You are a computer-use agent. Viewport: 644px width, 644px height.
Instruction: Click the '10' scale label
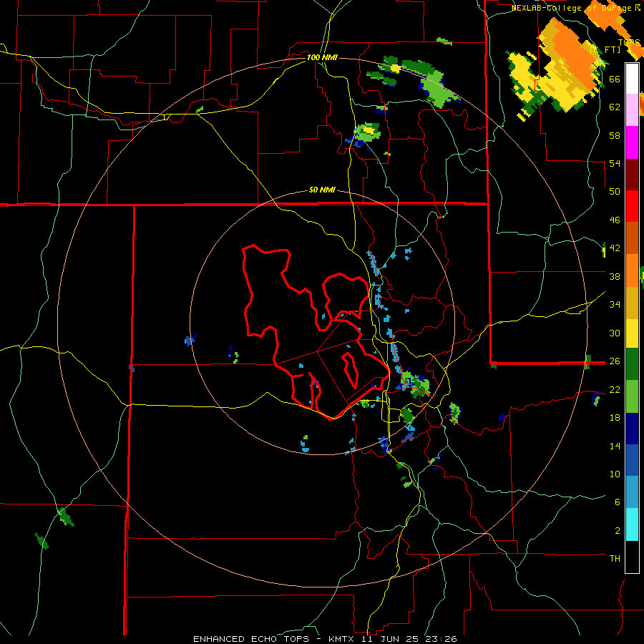pos(615,474)
